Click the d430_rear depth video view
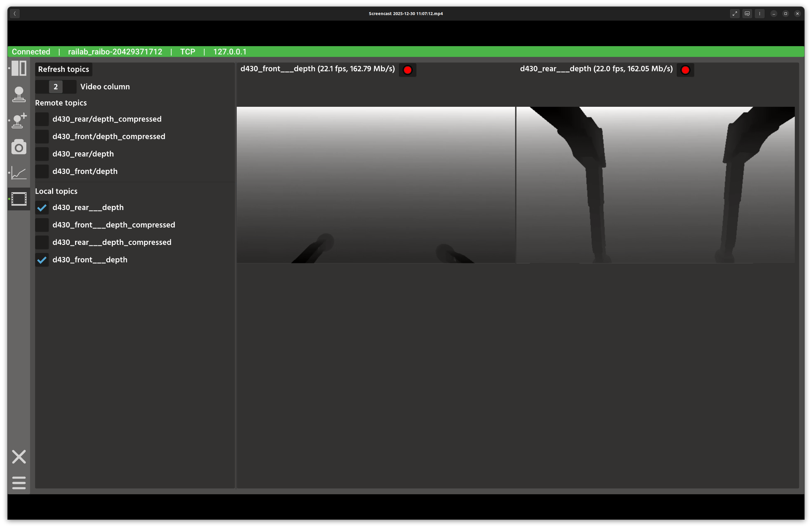Viewport: 812px width, 528px height. 655,185
